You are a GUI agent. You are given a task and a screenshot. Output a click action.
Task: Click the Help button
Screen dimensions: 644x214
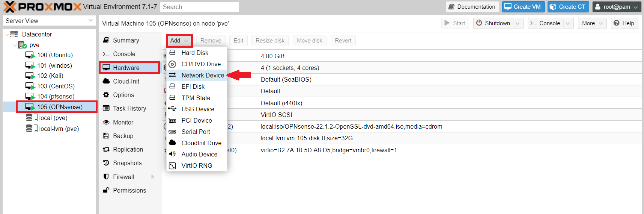[x=624, y=23]
